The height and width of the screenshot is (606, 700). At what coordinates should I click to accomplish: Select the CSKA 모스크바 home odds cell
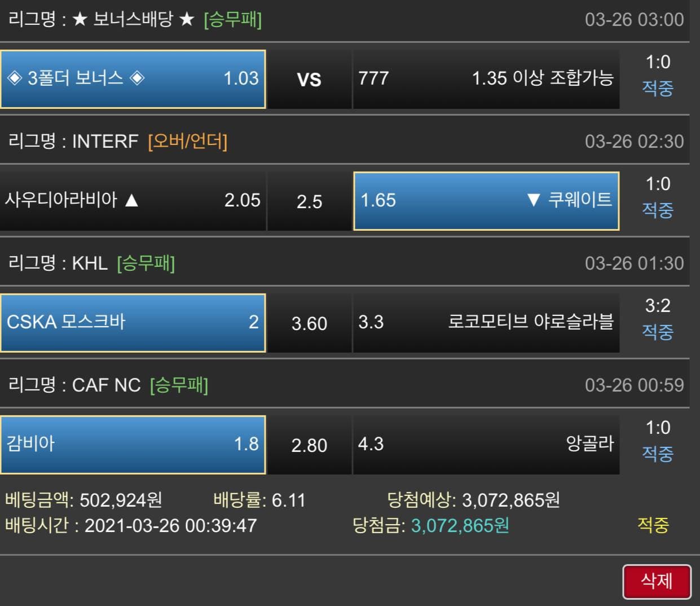tap(133, 323)
